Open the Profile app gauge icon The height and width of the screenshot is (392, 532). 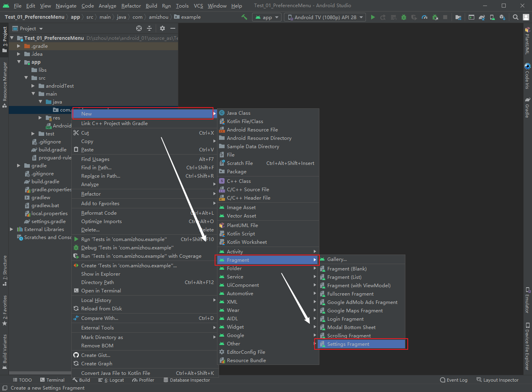point(424,17)
